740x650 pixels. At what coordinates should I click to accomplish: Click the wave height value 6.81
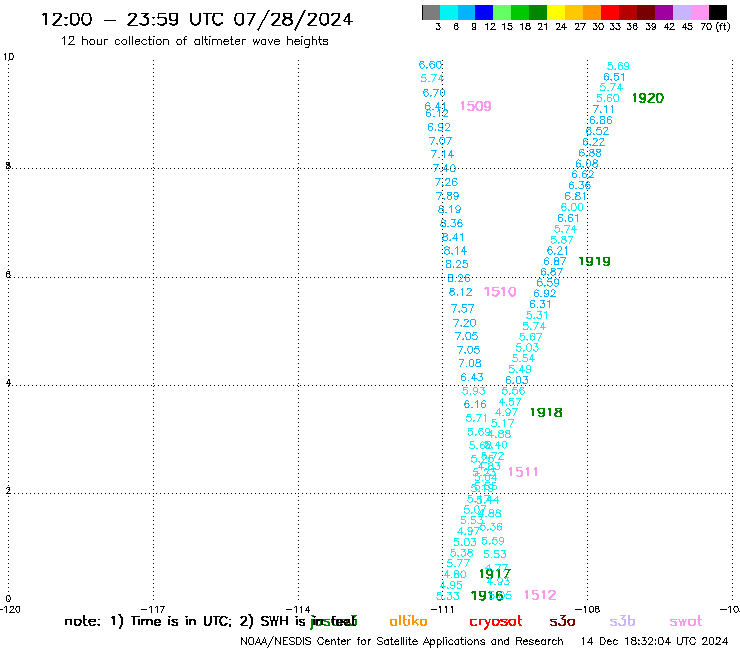(x=575, y=196)
